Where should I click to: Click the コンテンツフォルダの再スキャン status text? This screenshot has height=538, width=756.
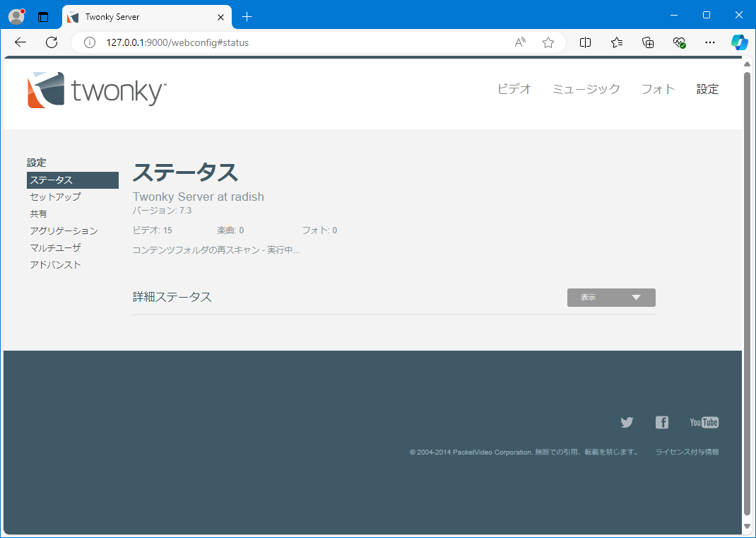coord(216,250)
